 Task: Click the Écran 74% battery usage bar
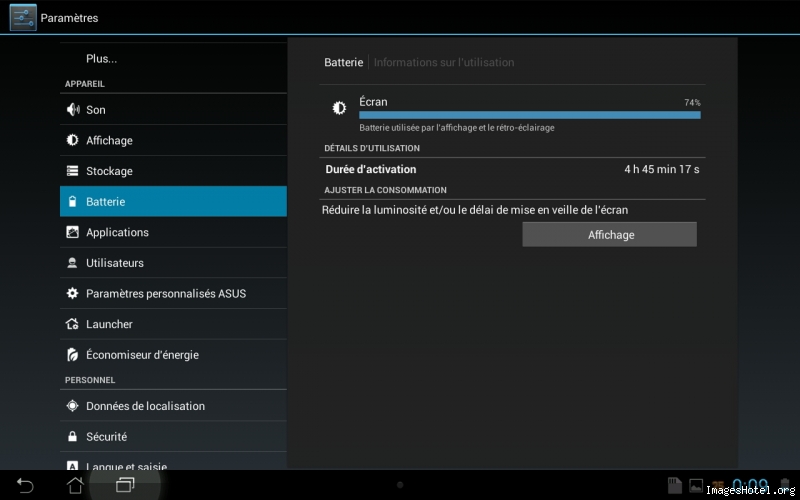point(529,114)
